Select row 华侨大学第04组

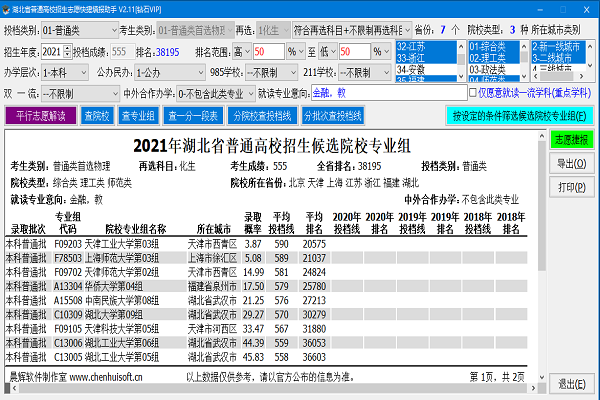266,286
